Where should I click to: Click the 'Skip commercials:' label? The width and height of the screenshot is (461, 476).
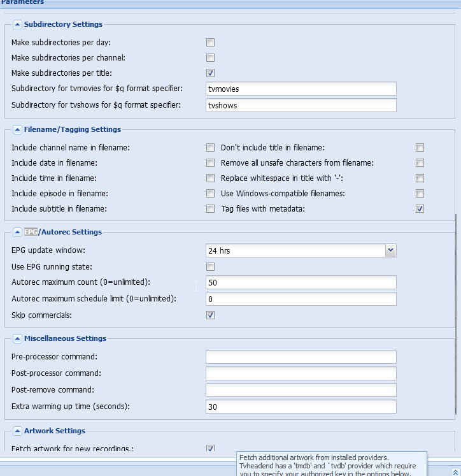pyautogui.click(x=41, y=315)
